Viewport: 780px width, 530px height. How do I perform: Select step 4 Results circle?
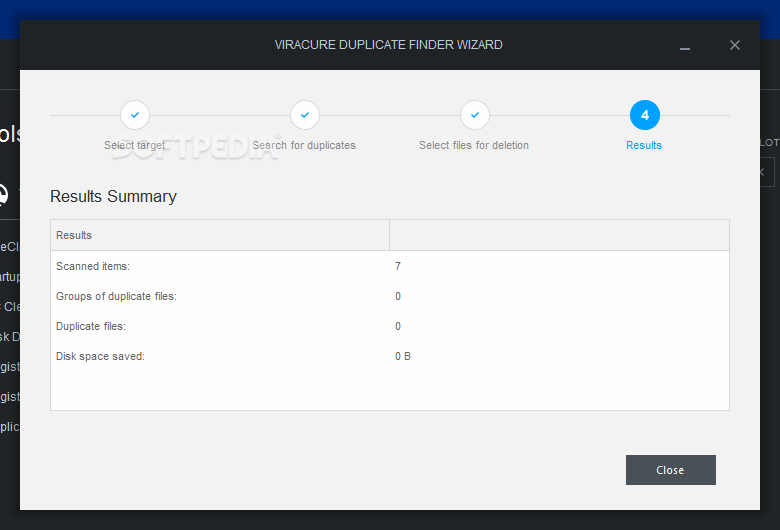pos(645,115)
